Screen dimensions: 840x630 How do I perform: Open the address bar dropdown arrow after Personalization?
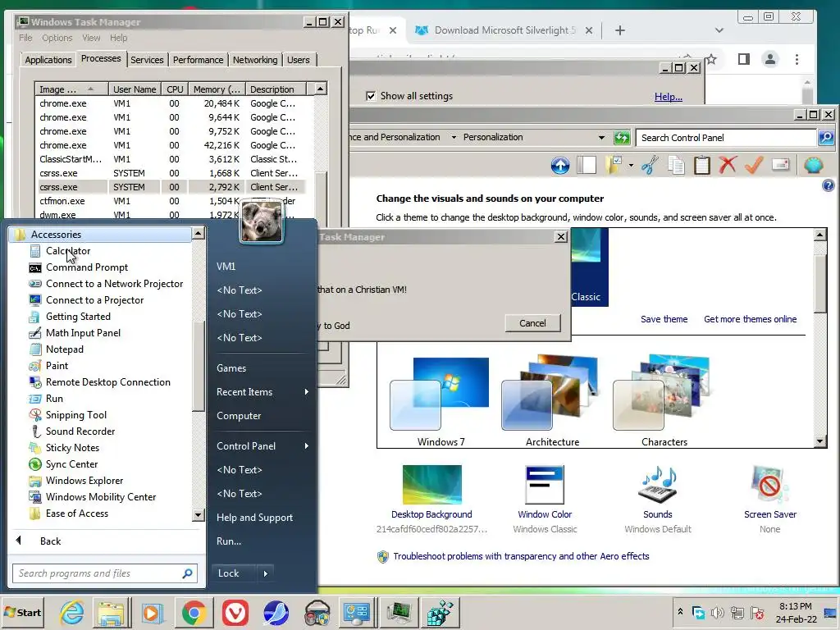[x=601, y=138]
